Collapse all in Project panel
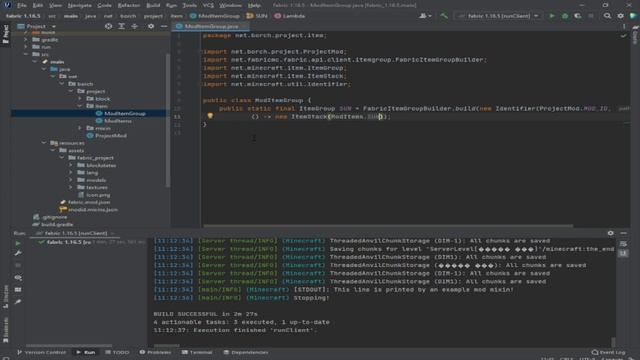Image resolution: width=640 pixels, height=360 pixels. tap(134, 26)
